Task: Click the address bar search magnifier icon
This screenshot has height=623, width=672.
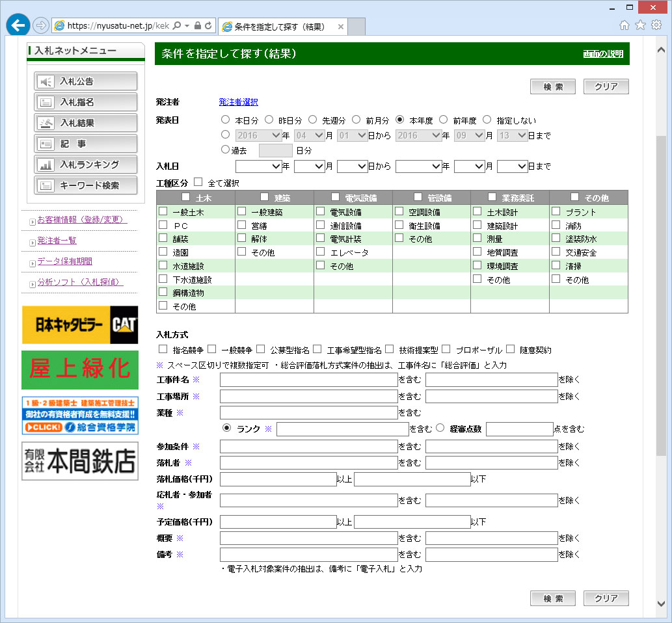Action: pyautogui.click(x=176, y=26)
